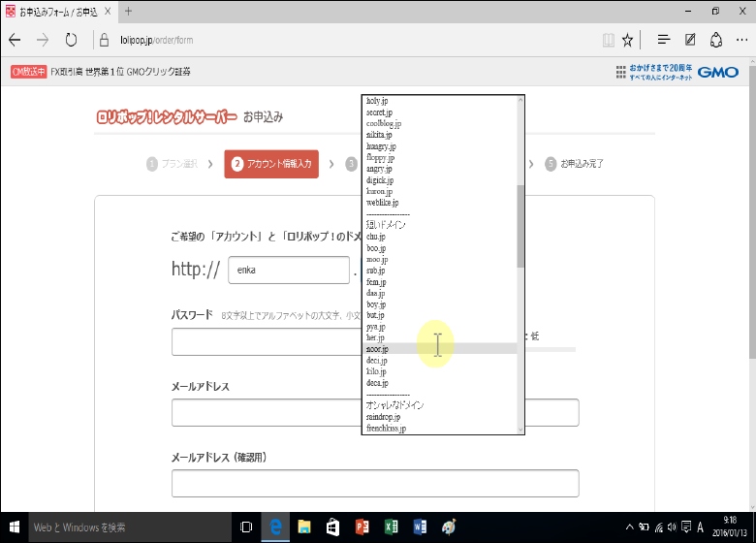Click the browser forward arrow
Image resolution: width=756 pixels, height=543 pixels.
coord(43,40)
